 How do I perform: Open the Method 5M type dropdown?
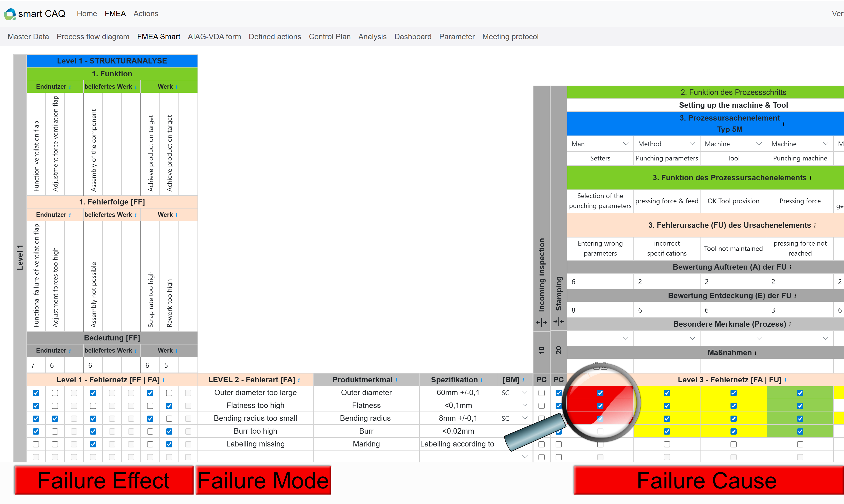pyautogui.click(x=666, y=144)
